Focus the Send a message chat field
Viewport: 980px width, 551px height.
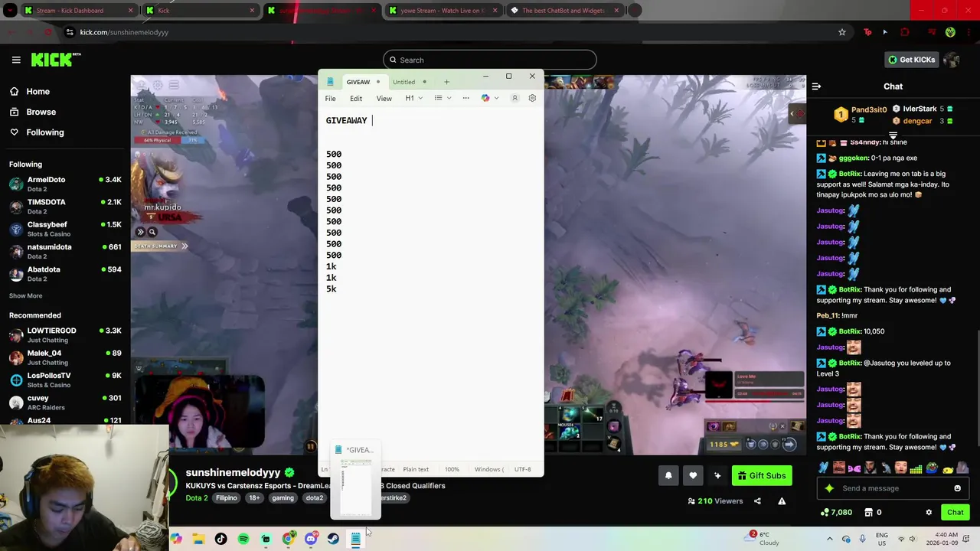pos(891,488)
